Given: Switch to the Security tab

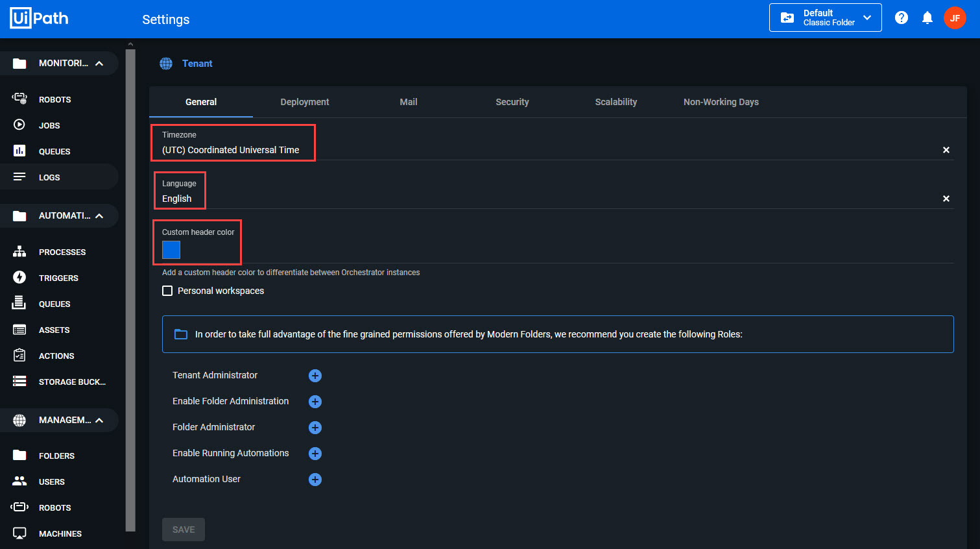Looking at the screenshot, I should pos(512,102).
